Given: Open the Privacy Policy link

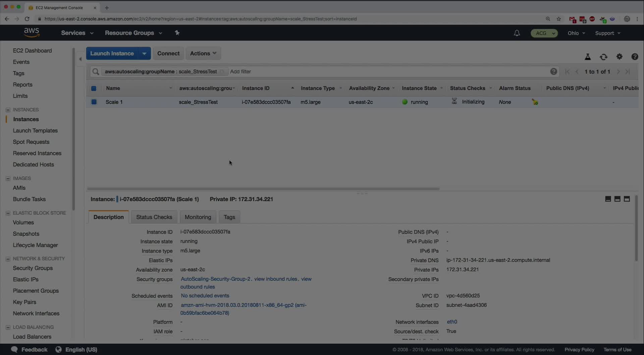Looking at the screenshot, I should 579,350.
